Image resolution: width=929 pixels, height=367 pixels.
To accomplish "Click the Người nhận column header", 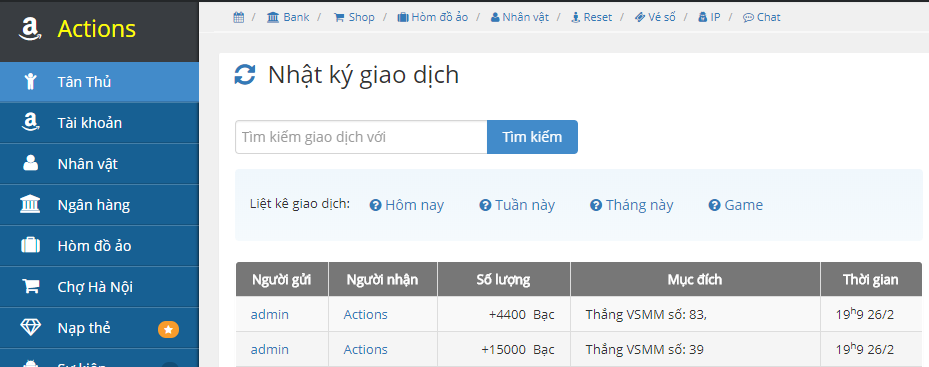I will pos(383,279).
